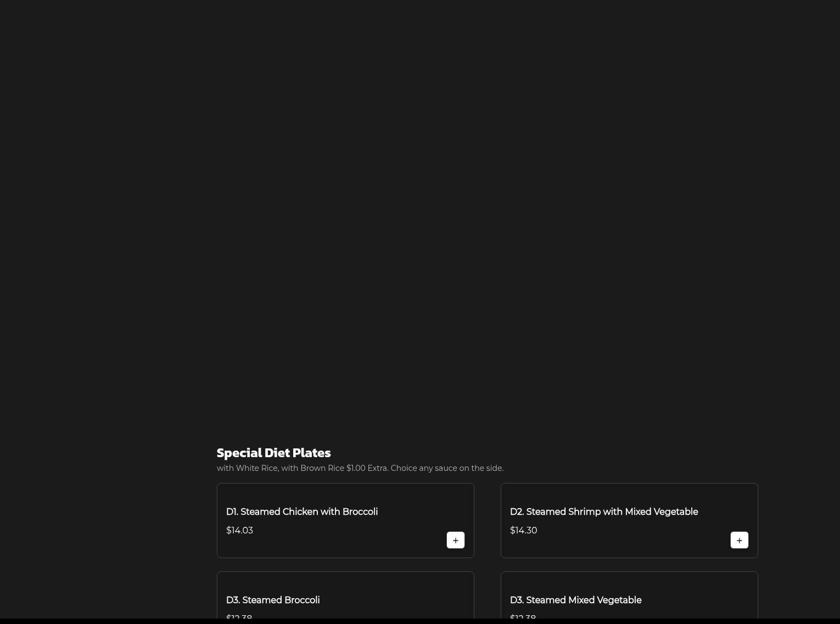
Task: Open the D1. Steamed Chicken with Broccoli item title
Action: (x=302, y=511)
